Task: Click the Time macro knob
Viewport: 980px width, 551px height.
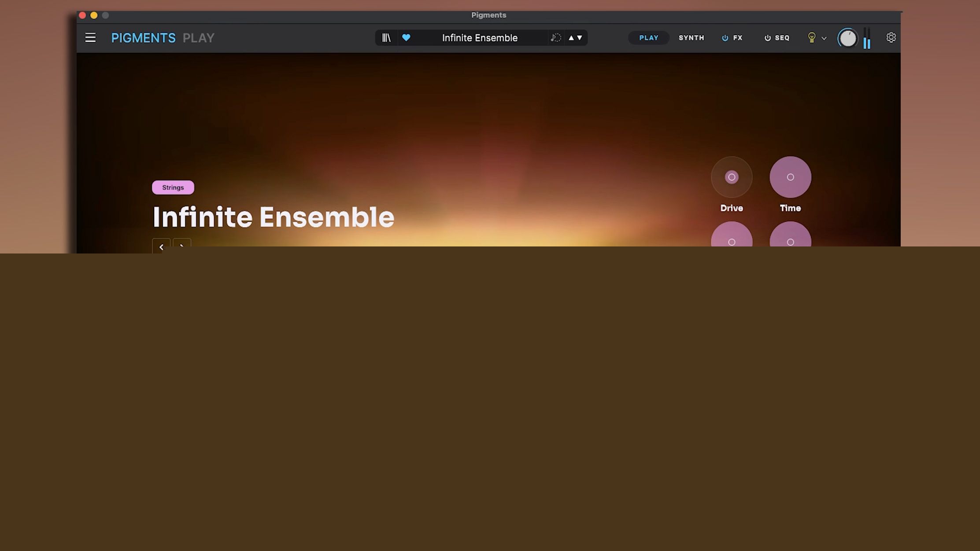Action: pyautogui.click(x=791, y=177)
